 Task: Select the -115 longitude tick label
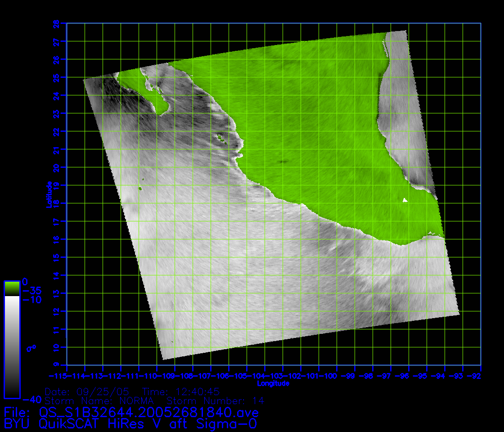pyautogui.click(x=58, y=375)
